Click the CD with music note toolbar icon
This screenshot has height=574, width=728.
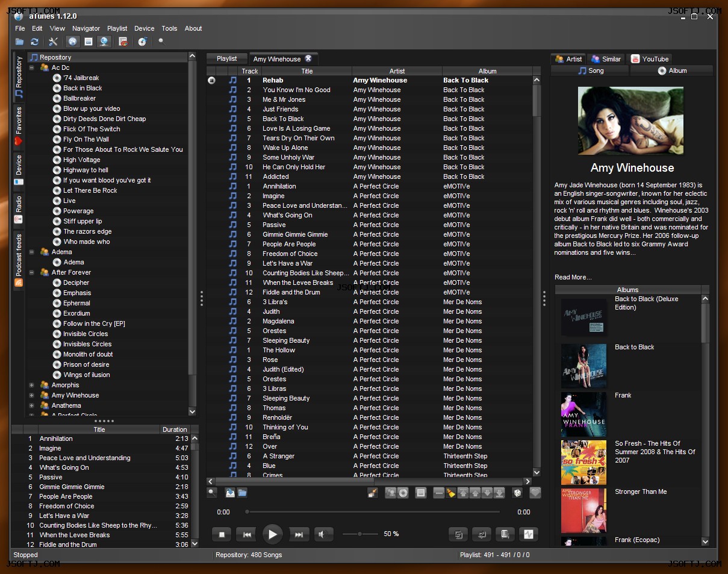pyautogui.click(x=142, y=42)
